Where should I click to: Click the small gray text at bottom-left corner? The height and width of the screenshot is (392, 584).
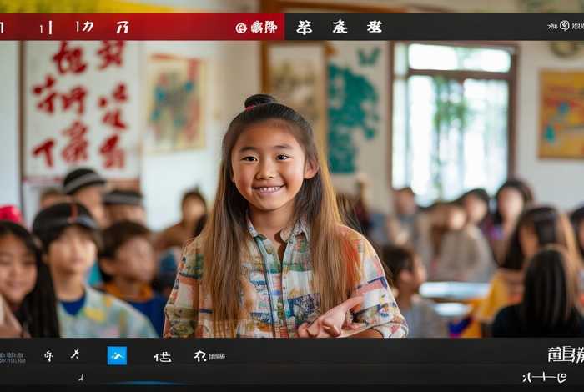coord(13,357)
